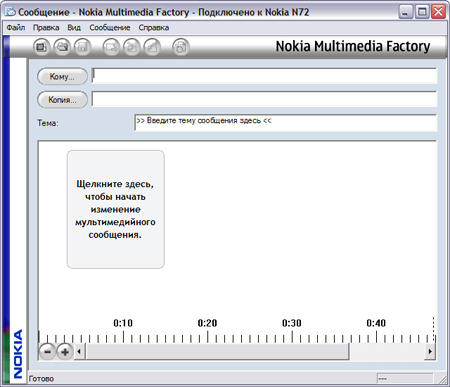Click the Send message arrow toolbar icon
The width and height of the screenshot is (450, 387).
point(111,47)
